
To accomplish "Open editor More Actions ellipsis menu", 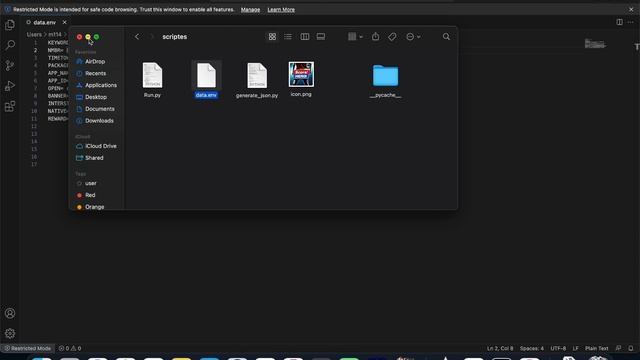I will [631, 22].
